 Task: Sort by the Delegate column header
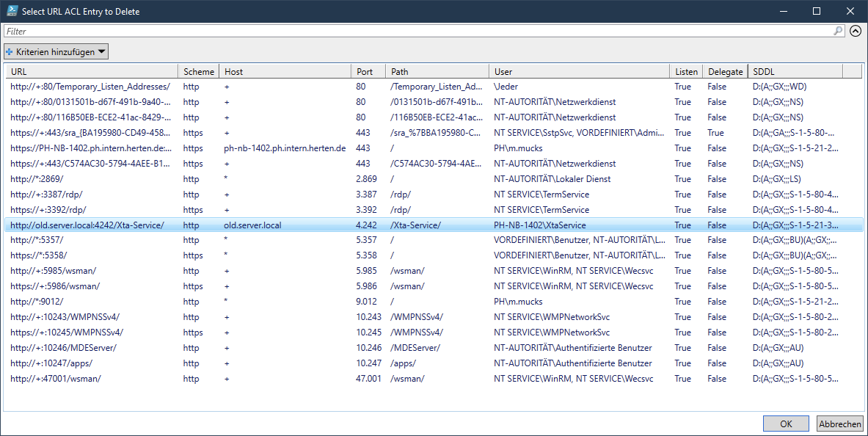pyautogui.click(x=725, y=71)
